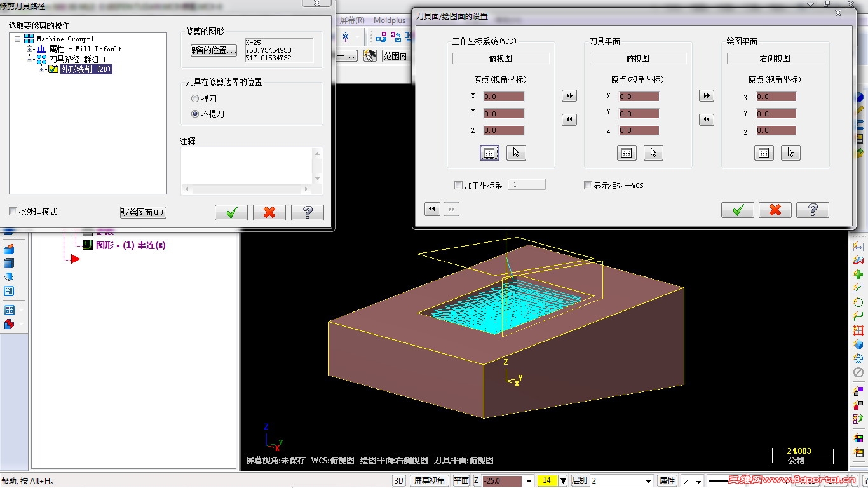Click WCS select-view grid icon button
Viewport: 868px width, 488px height.
[489, 152]
